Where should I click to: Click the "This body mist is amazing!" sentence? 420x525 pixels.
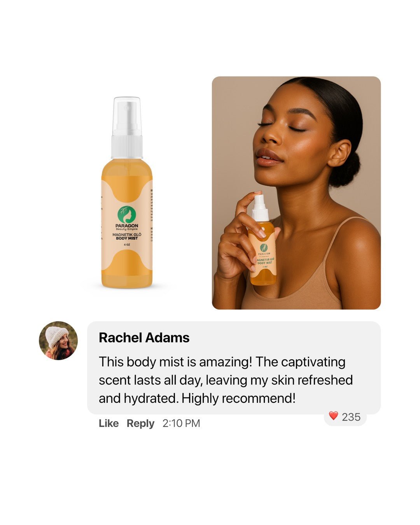coord(175,362)
